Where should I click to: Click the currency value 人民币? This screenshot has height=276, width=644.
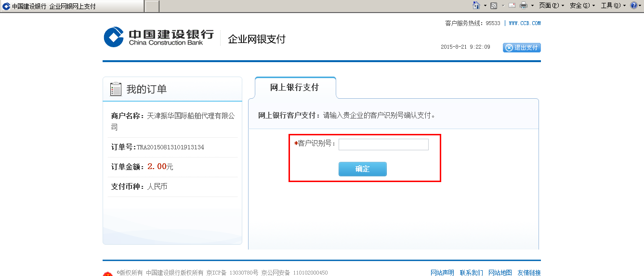157,186
